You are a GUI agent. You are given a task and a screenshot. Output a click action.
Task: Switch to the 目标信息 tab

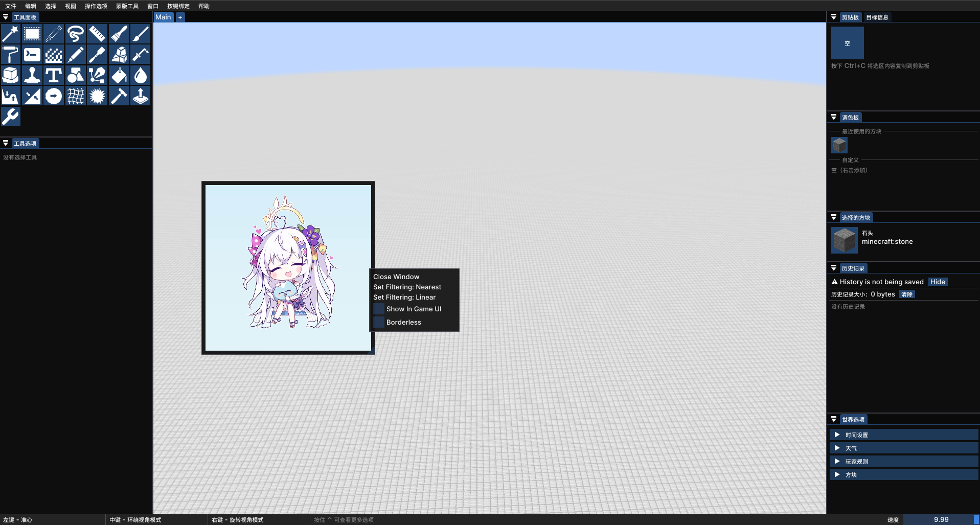coord(877,17)
